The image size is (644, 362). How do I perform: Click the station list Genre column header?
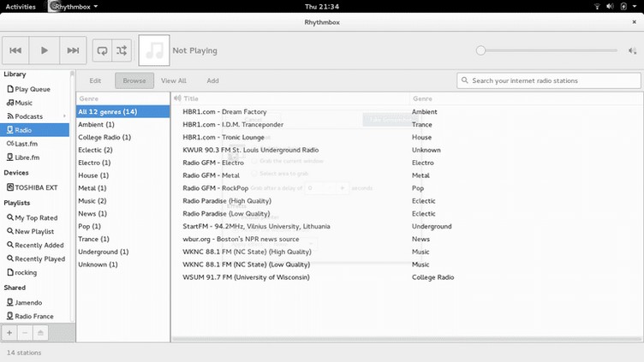(x=526, y=98)
